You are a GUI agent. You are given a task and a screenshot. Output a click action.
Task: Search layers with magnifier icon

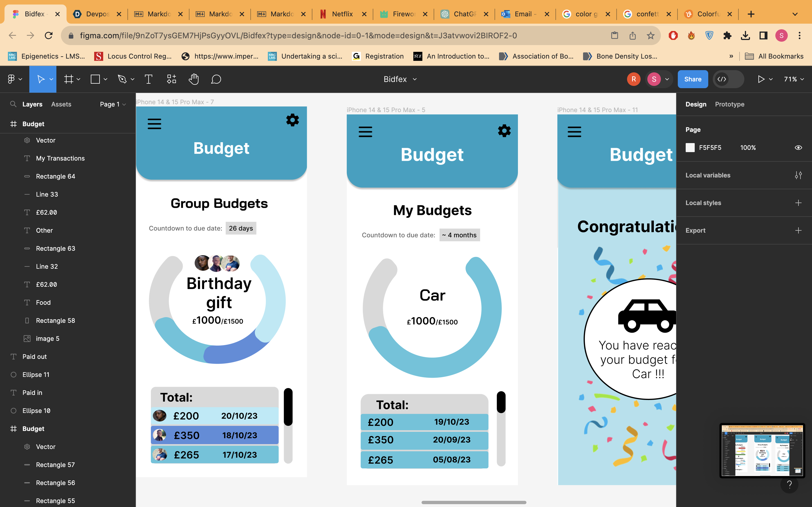point(13,104)
